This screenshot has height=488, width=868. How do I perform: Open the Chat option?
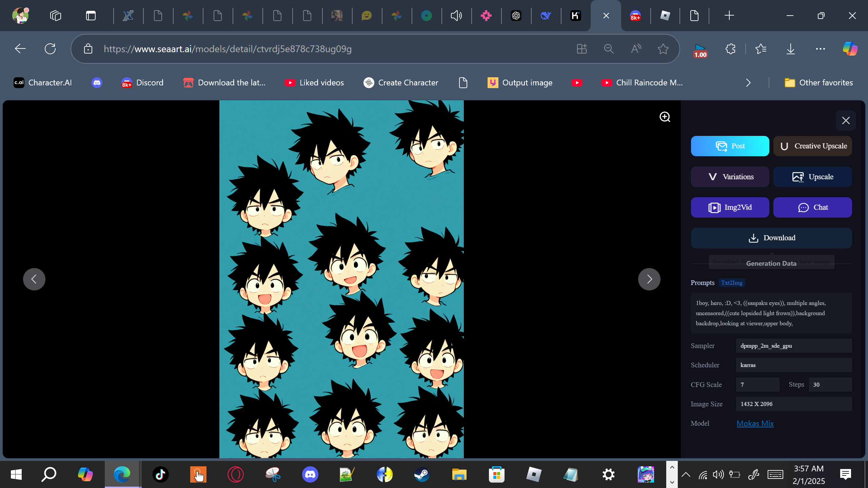click(x=812, y=207)
